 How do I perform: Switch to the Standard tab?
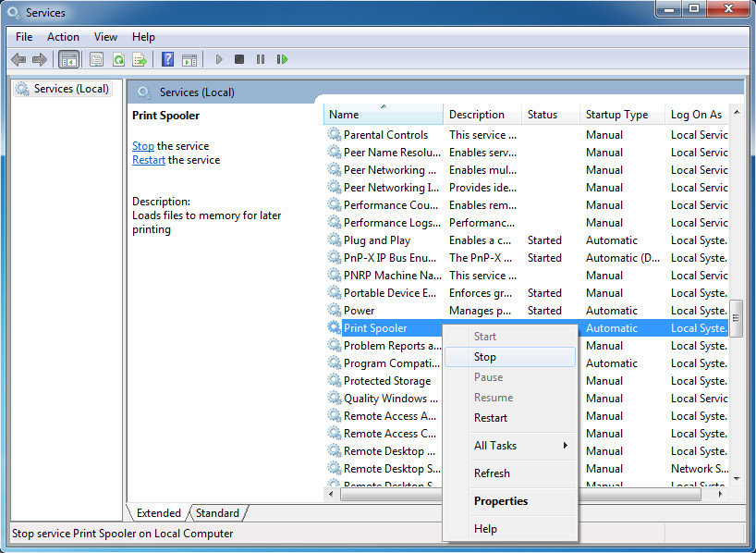217,513
